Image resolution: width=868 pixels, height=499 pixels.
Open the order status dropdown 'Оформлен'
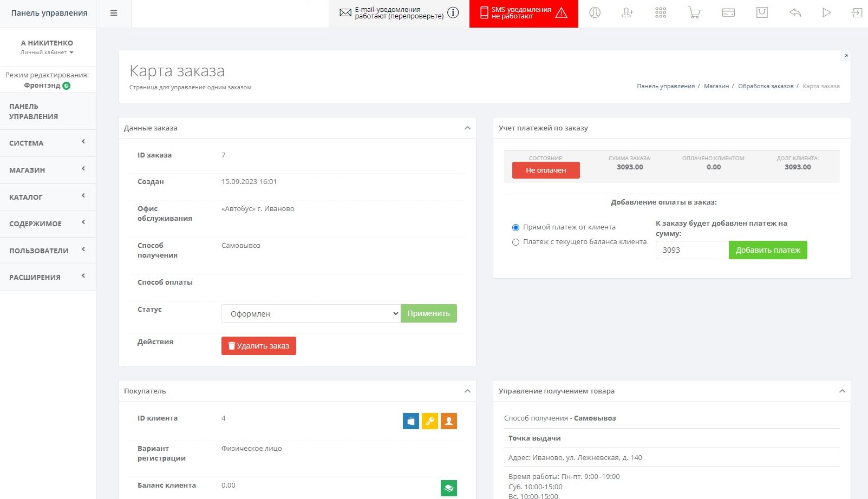pos(311,313)
